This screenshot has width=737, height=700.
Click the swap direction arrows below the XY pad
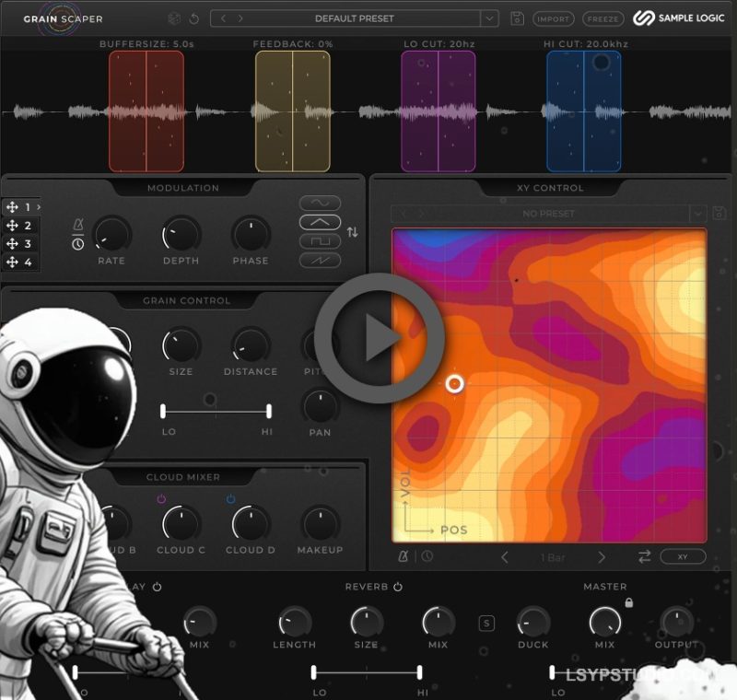point(643,557)
